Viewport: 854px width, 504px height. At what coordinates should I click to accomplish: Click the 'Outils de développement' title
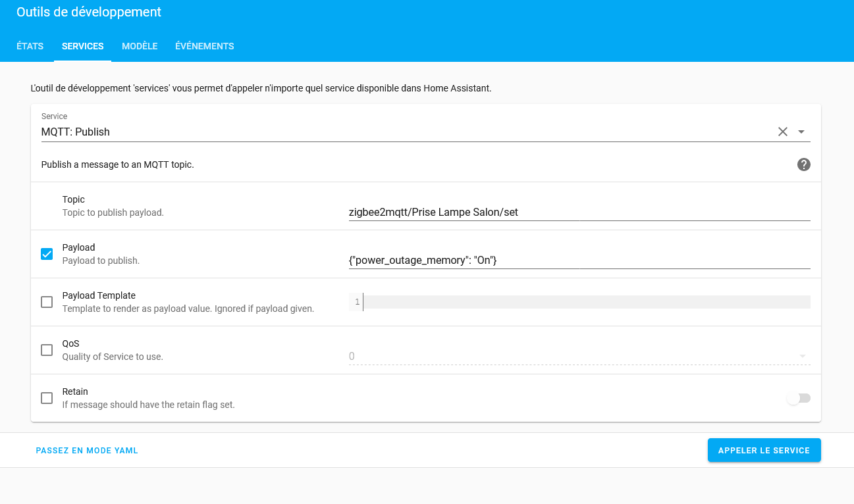(89, 12)
